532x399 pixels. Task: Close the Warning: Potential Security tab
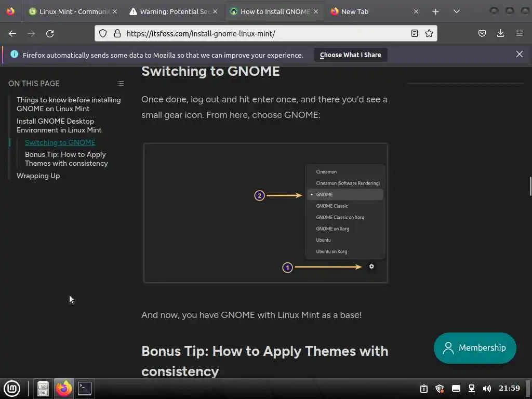click(215, 11)
